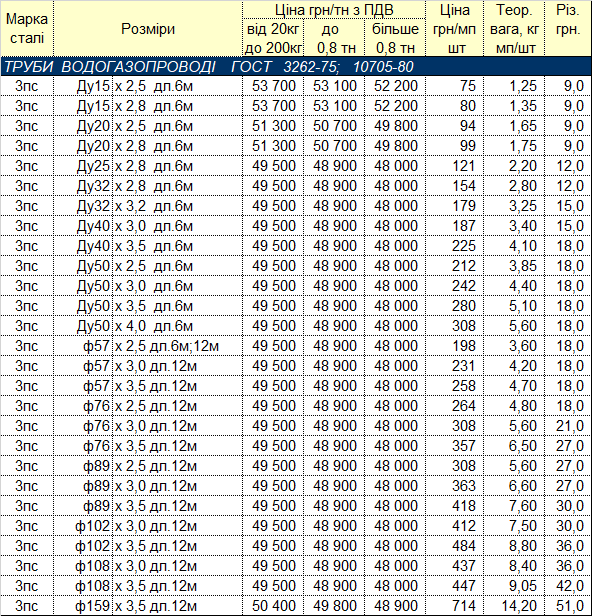
Task: Select the 'Розміри' header cell
Action: click(148, 29)
